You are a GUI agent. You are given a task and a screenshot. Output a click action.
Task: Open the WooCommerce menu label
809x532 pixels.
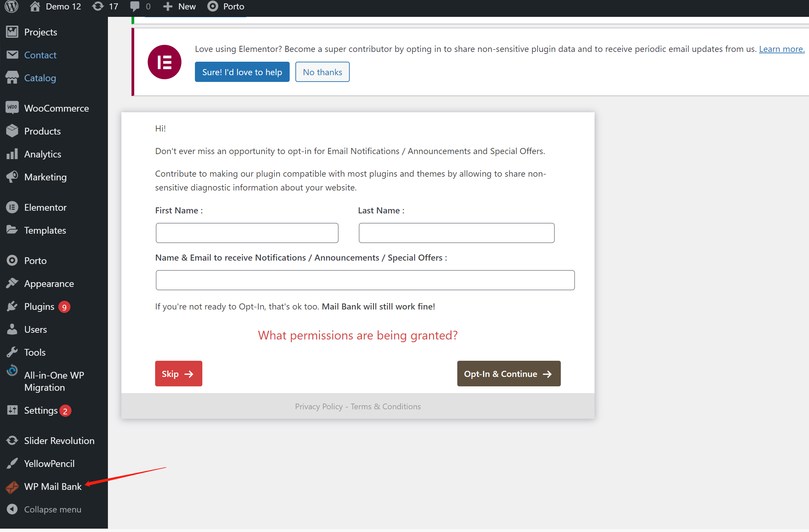pos(56,108)
